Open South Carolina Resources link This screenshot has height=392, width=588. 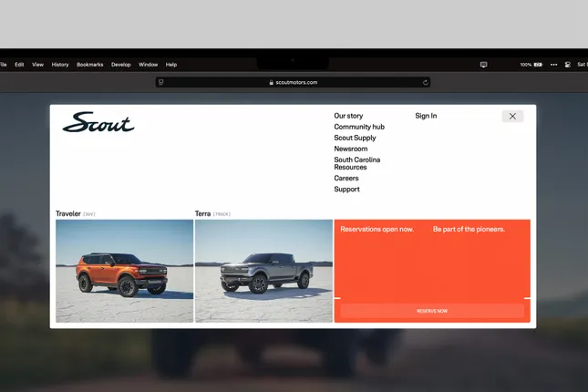(357, 163)
